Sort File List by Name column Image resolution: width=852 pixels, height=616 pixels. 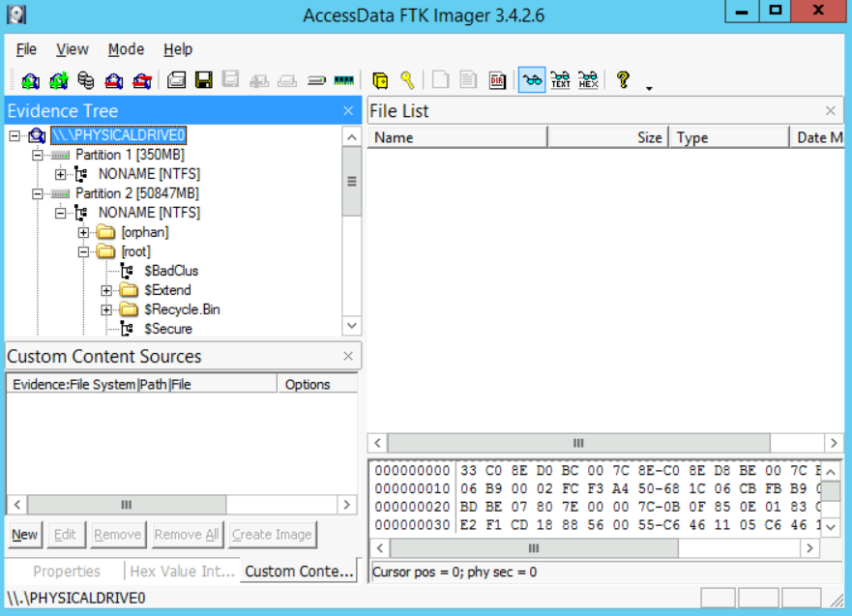[x=457, y=137]
